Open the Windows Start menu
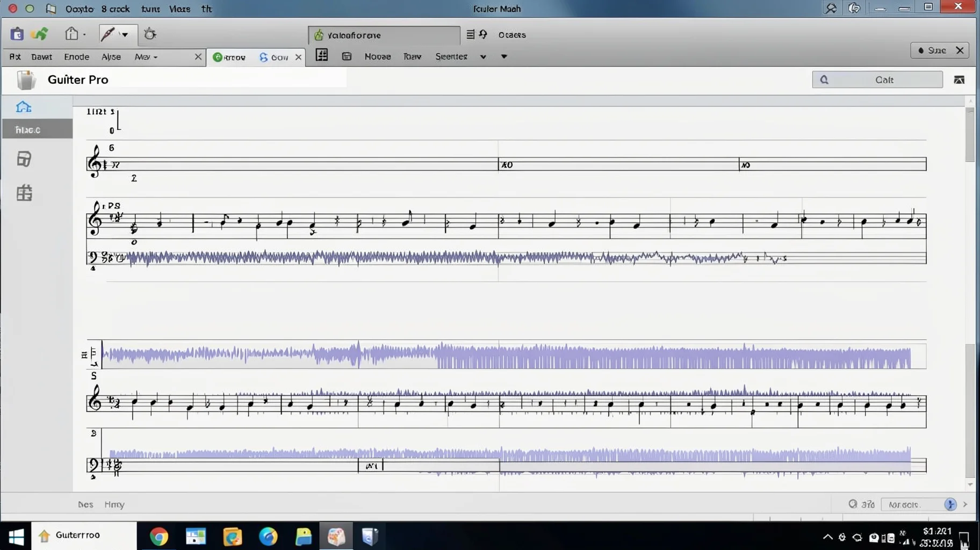The image size is (980, 550). pos(16,536)
